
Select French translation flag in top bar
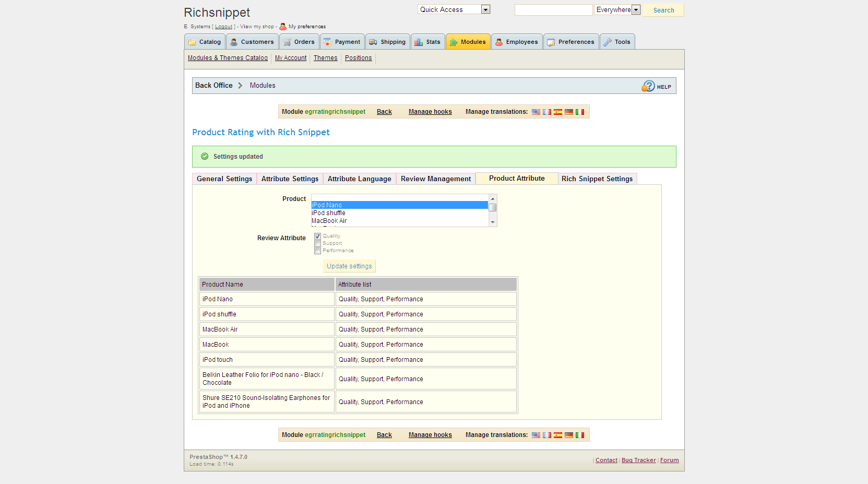(547, 112)
